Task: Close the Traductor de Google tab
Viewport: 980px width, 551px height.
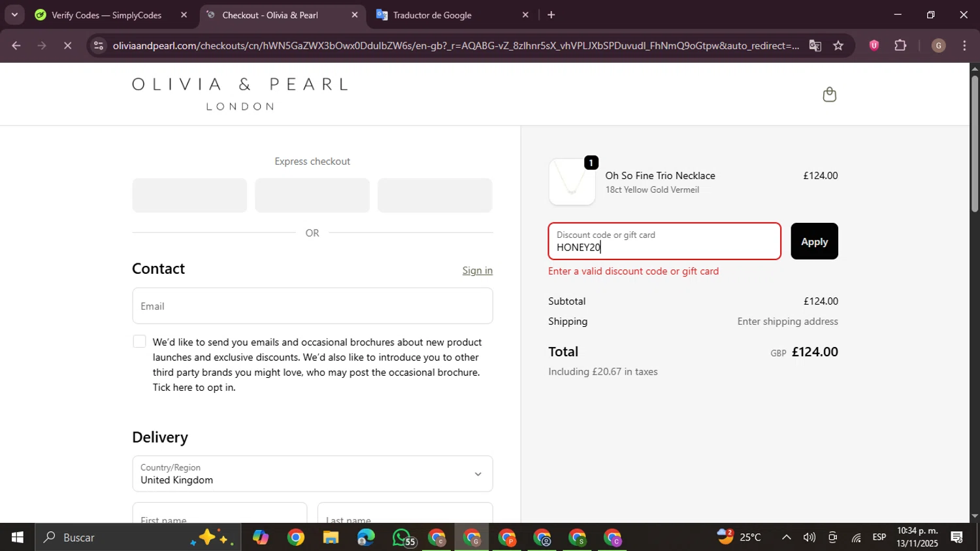Action: 525,14
